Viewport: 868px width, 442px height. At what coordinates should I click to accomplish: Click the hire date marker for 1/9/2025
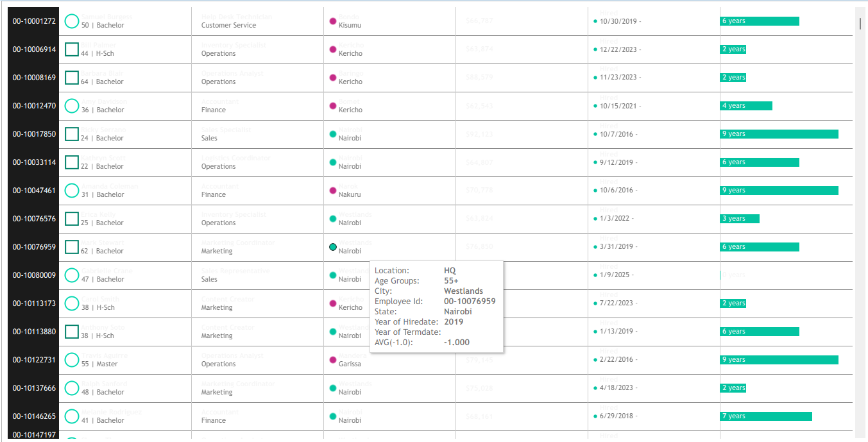coord(595,275)
